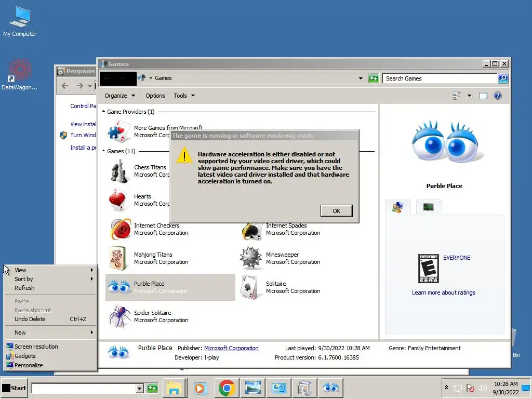
Task: Choose Refresh from the context menu
Action: (51, 288)
